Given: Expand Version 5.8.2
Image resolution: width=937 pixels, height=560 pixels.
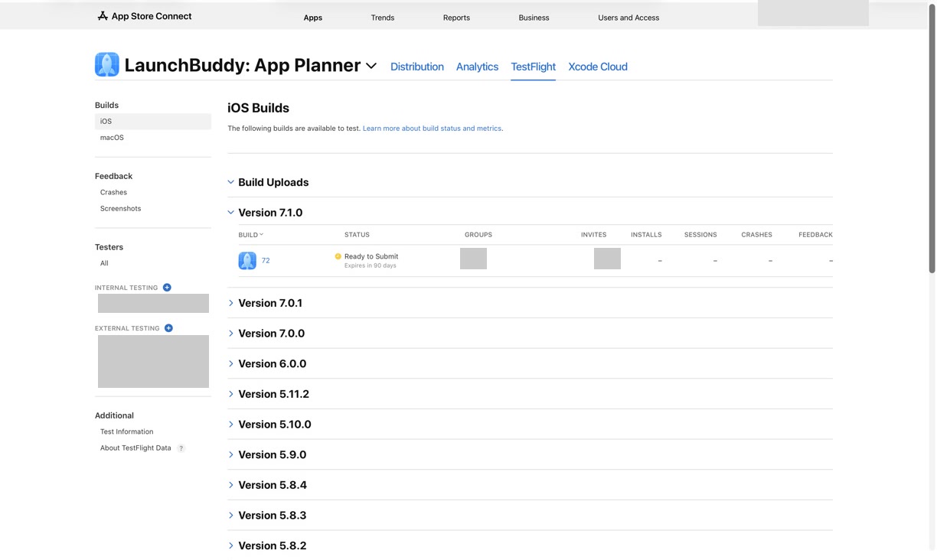Looking at the screenshot, I should coord(230,545).
